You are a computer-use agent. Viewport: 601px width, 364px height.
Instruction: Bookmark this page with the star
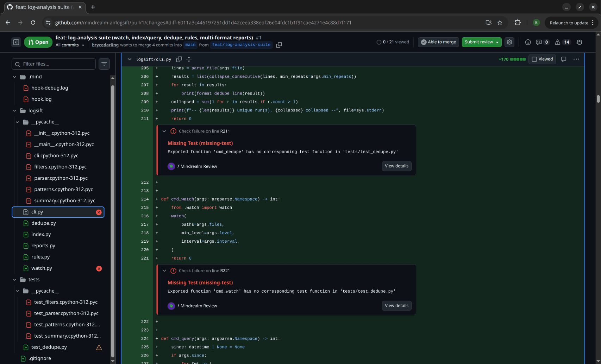[500, 23]
